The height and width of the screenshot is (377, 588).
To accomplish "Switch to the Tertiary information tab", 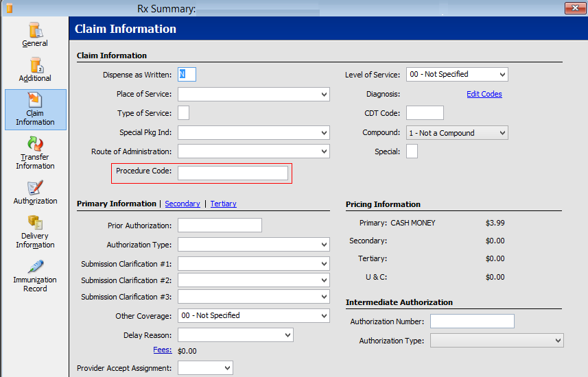I will point(224,204).
